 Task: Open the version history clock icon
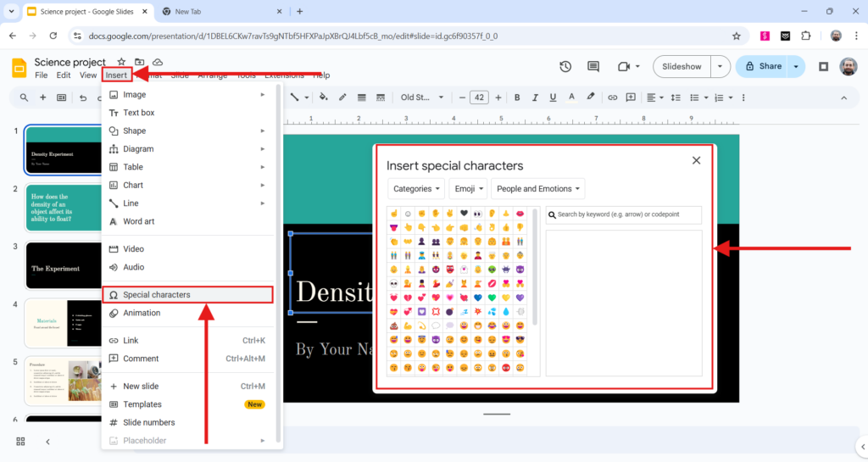(565, 66)
